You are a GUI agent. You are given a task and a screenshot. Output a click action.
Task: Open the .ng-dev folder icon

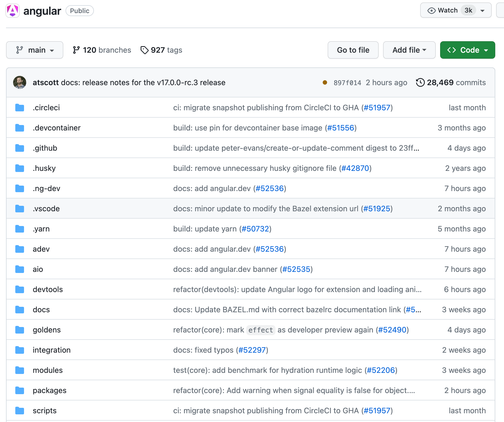coord(20,188)
